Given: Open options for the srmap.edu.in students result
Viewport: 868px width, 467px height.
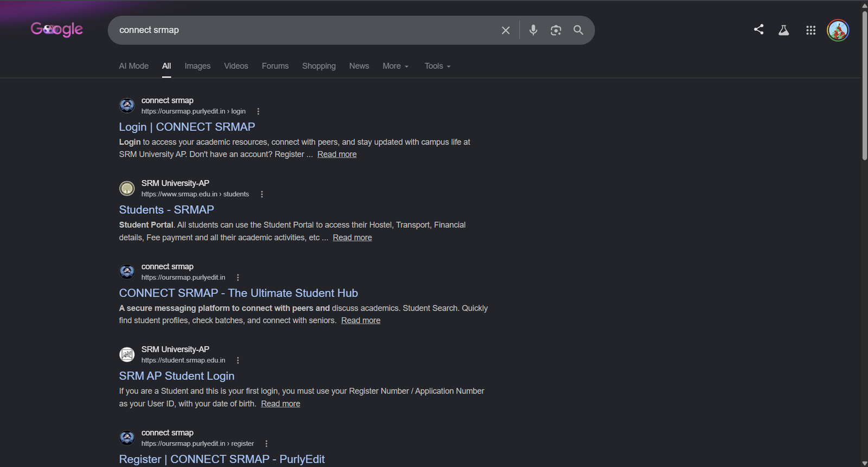Looking at the screenshot, I should [262, 194].
